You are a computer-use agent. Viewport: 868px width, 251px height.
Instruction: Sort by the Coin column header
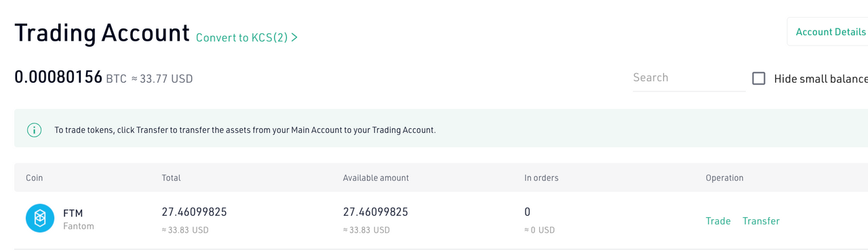34,178
